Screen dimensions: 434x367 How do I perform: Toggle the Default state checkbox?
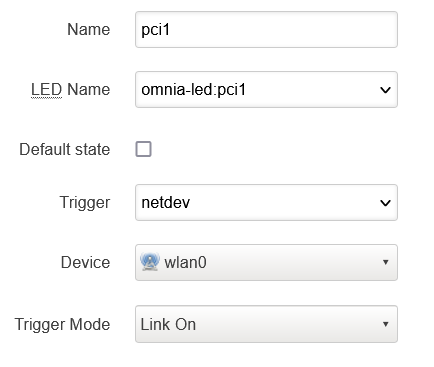coord(143,149)
